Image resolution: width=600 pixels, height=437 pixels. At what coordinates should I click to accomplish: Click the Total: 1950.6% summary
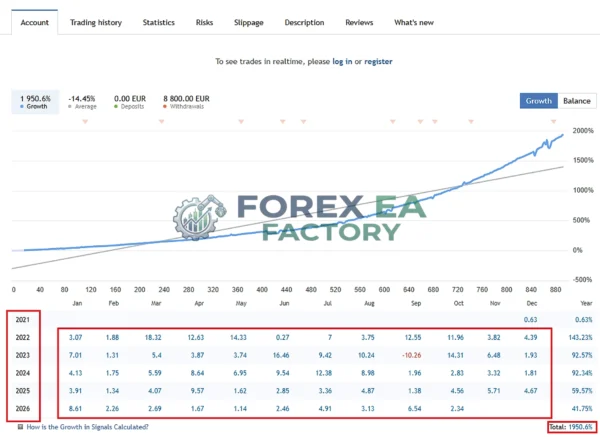coord(572,427)
